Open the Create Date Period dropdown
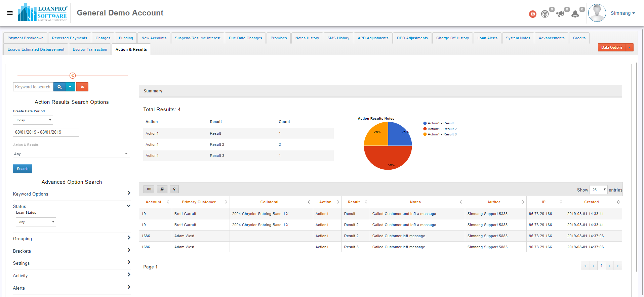Screen dimensions: 644x297 33,120
